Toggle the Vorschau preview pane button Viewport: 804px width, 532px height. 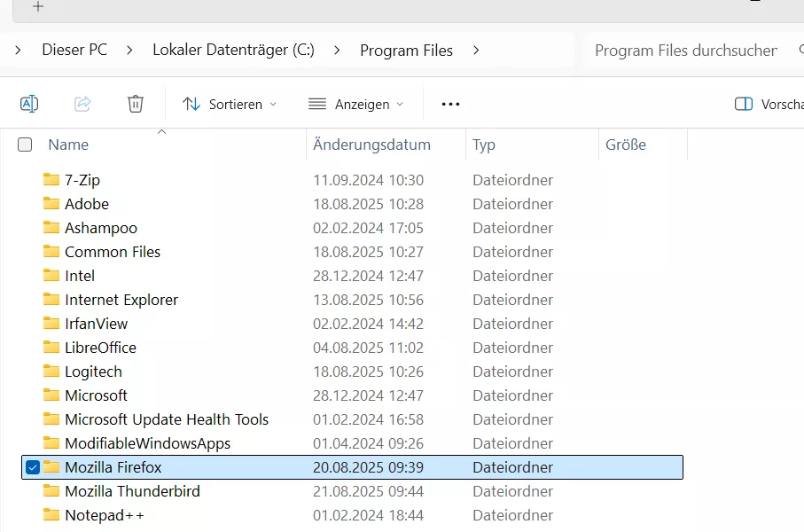tap(769, 104)
